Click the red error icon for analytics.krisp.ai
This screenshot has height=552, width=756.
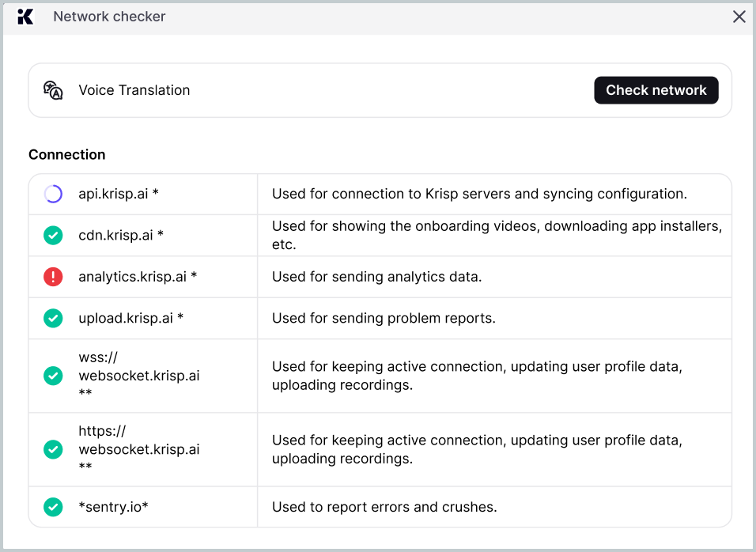53,277
